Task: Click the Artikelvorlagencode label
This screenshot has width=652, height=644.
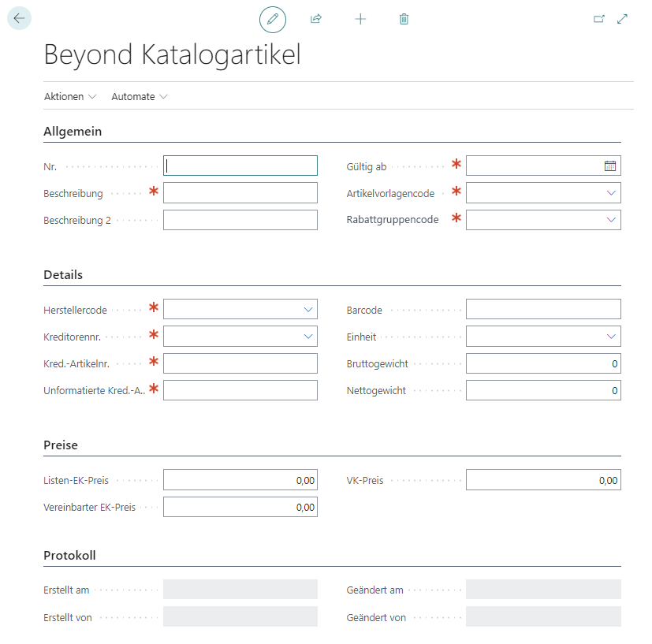Action: (x=390, y=193)
